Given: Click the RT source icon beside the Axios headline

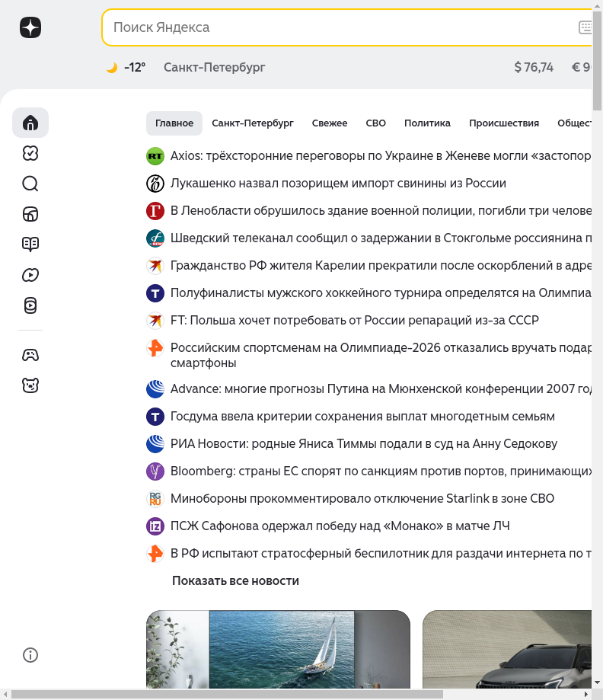Looking at the screenshot, I should [x=155, y=156].
